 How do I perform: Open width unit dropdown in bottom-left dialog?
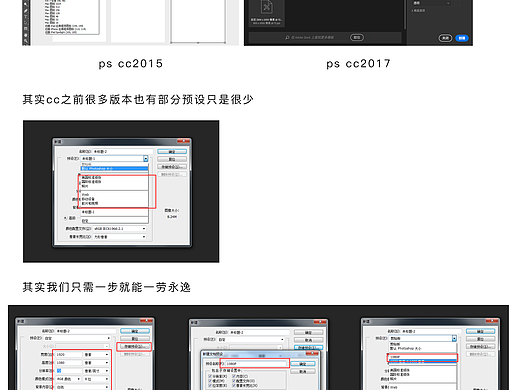[97, 354]
